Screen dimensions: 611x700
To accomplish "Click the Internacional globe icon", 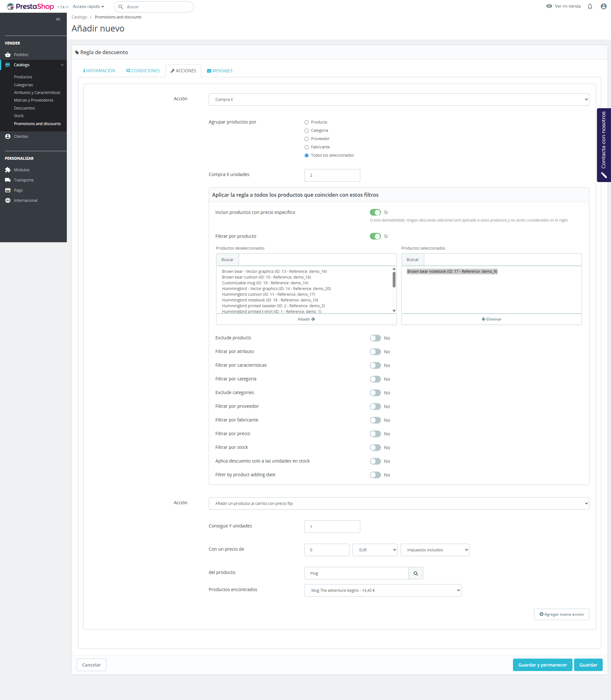I will tap(8, 201).
